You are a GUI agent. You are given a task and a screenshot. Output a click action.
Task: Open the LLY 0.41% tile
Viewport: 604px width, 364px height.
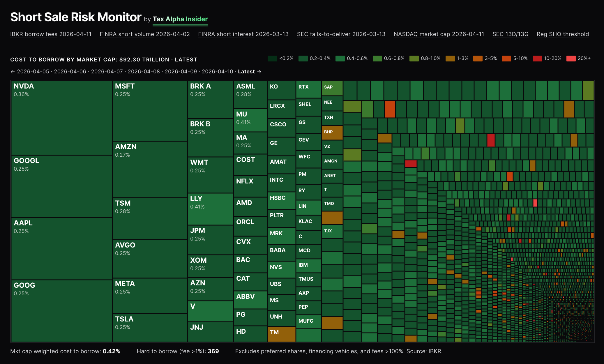(x=210, y=209)
